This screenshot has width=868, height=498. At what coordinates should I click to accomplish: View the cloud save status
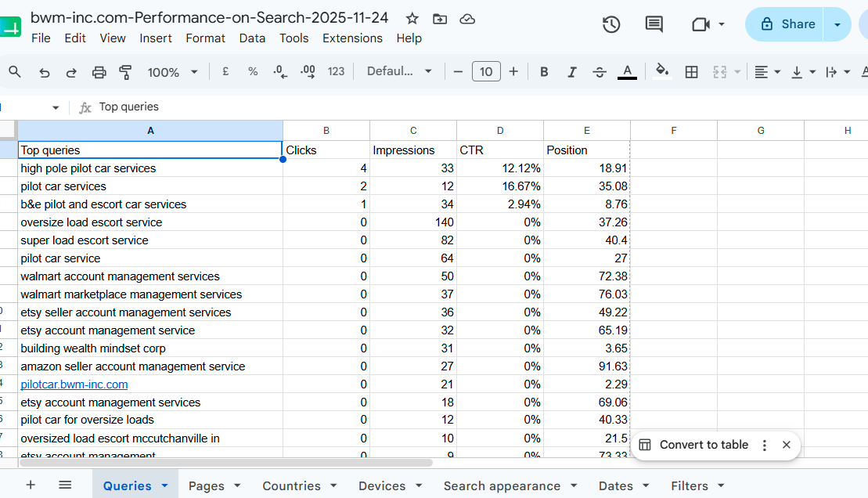click(467, 19)
